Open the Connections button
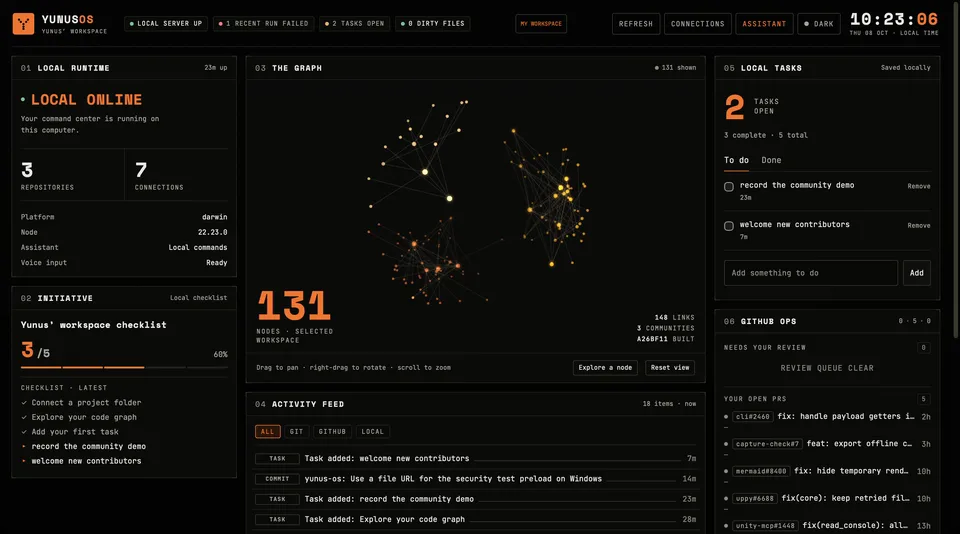Screen dimensions: 960x534 pos(697,24)
